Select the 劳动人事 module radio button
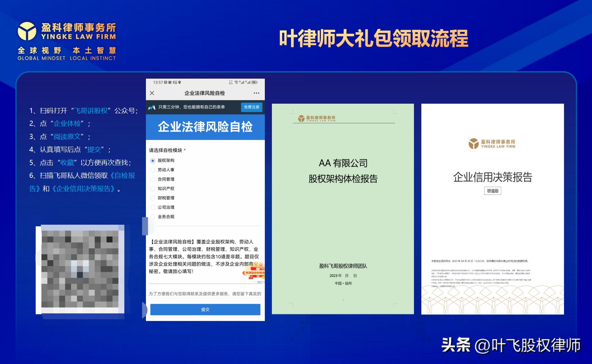Screen dimensions: 592x364 [x=152, y=170]
